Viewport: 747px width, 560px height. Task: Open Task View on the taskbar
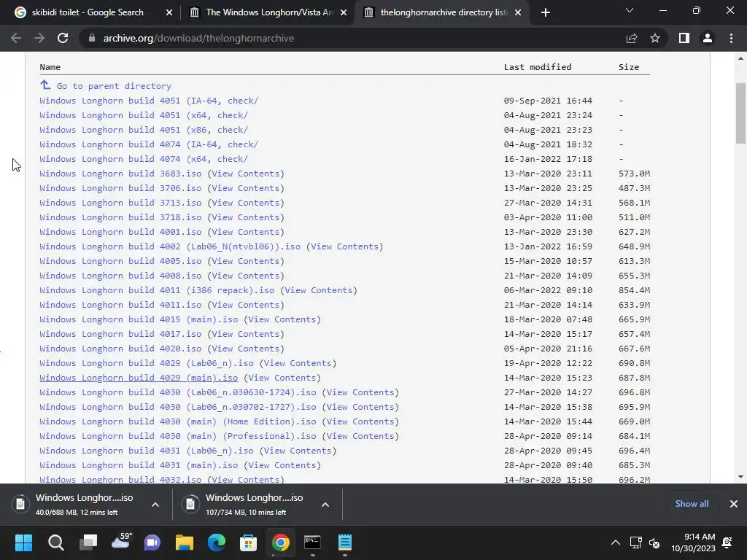(x=88, y=542)
